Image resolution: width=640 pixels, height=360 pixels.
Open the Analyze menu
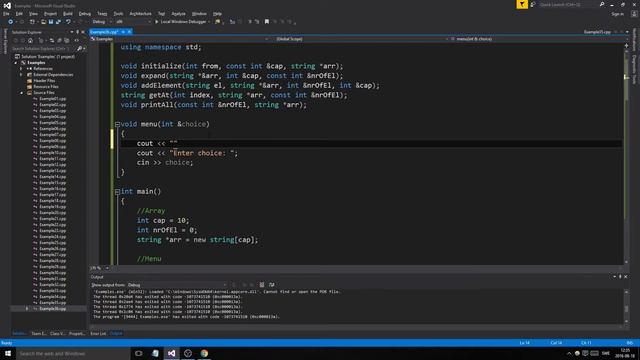[x=178, y=14]
